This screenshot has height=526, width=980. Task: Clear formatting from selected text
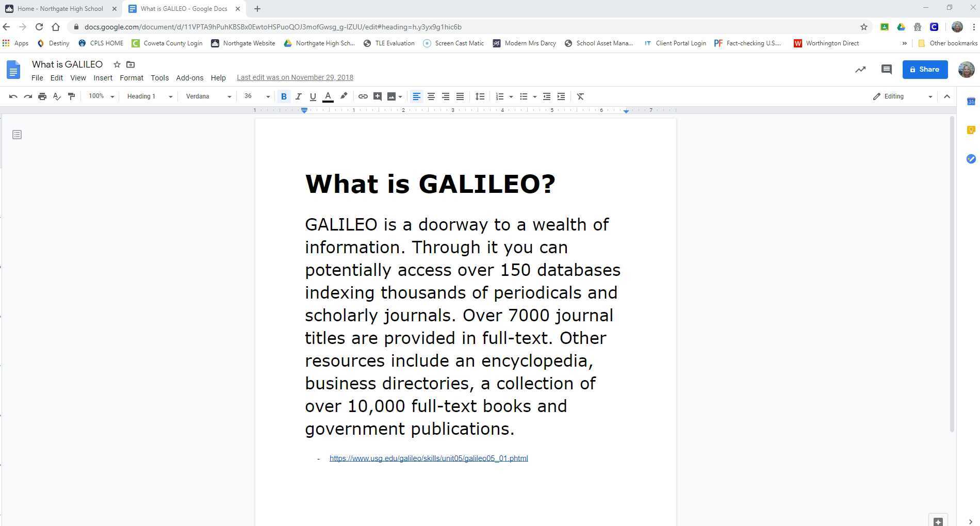coord(580,96)
